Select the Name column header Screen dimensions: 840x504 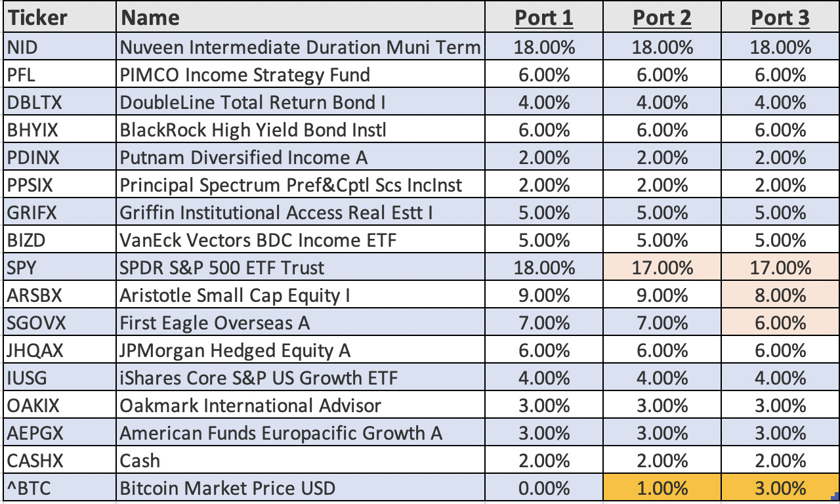(x=150, y=18)
